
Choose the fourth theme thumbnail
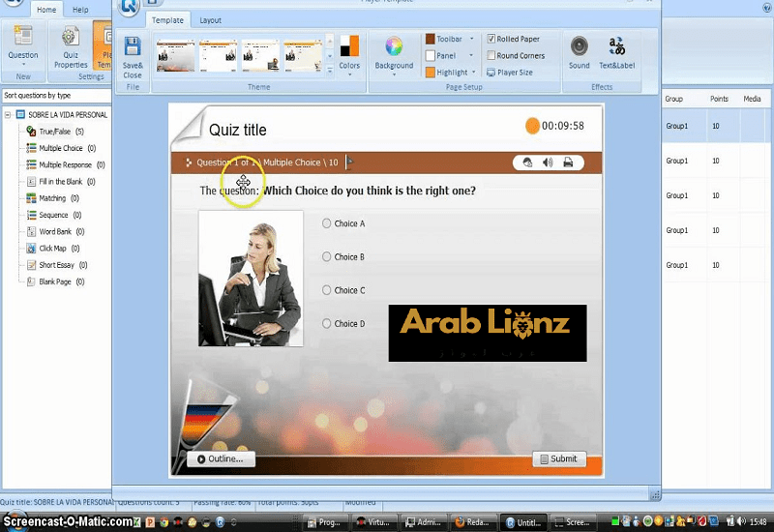(303, 56)
